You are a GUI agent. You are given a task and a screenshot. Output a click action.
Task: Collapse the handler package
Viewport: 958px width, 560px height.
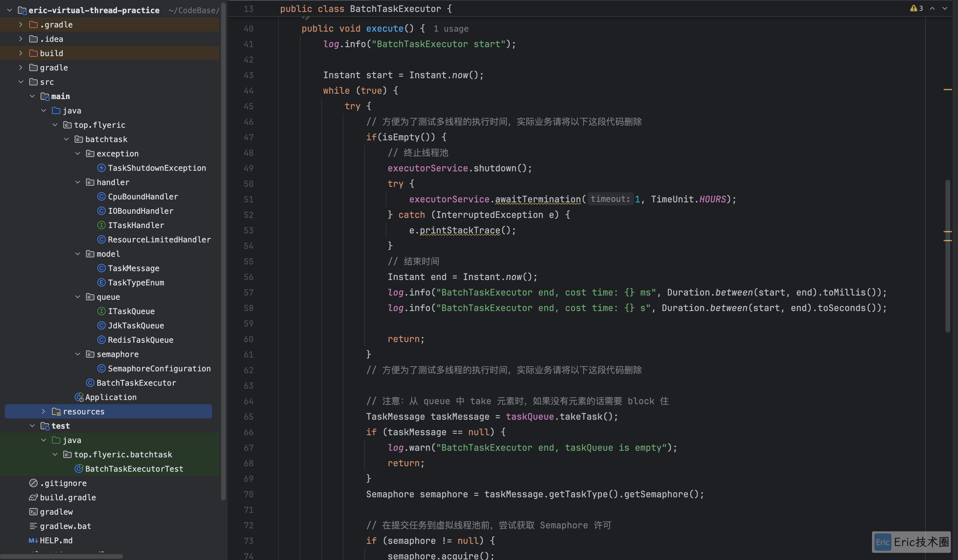click(x=78, y=182)
